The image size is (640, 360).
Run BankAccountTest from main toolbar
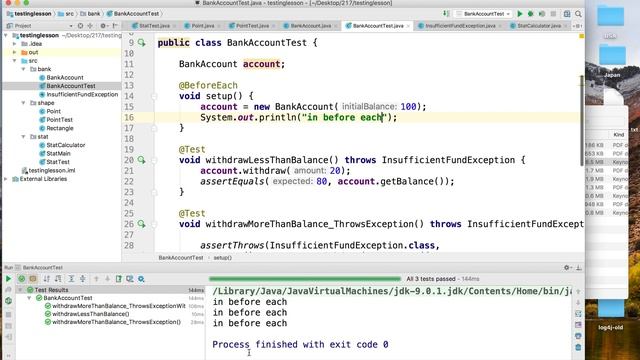coord(520,14)
